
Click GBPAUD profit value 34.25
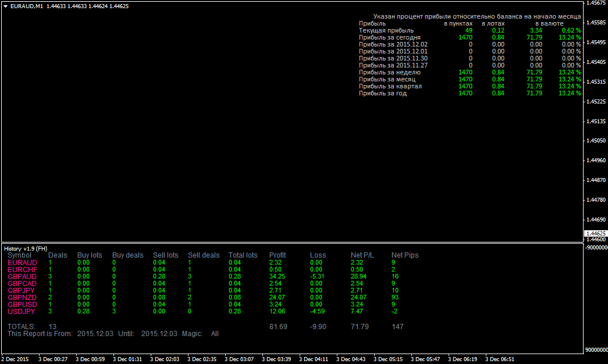[x=278, y=276]
